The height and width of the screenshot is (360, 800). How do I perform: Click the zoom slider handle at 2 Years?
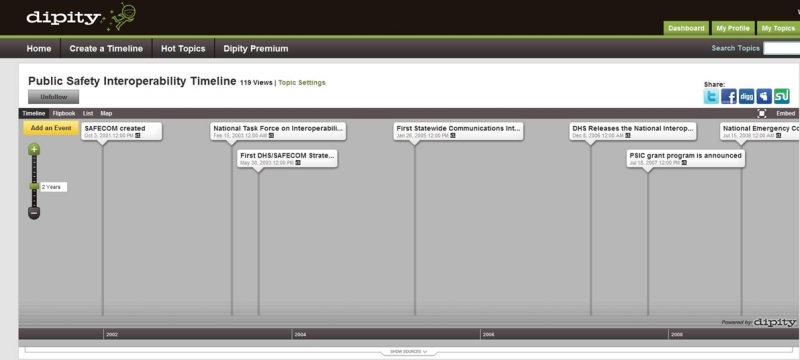pyautogui.click(x=34, y=187)
